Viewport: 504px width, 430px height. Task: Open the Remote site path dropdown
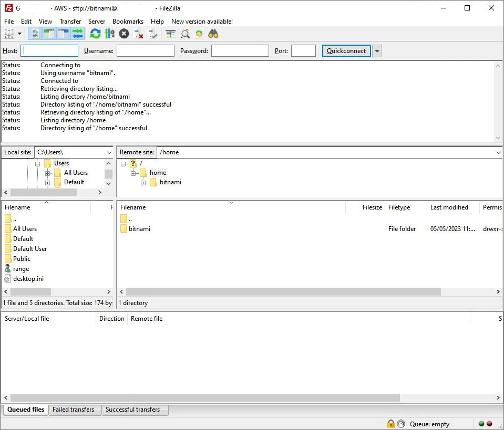[x=498, y=152]
